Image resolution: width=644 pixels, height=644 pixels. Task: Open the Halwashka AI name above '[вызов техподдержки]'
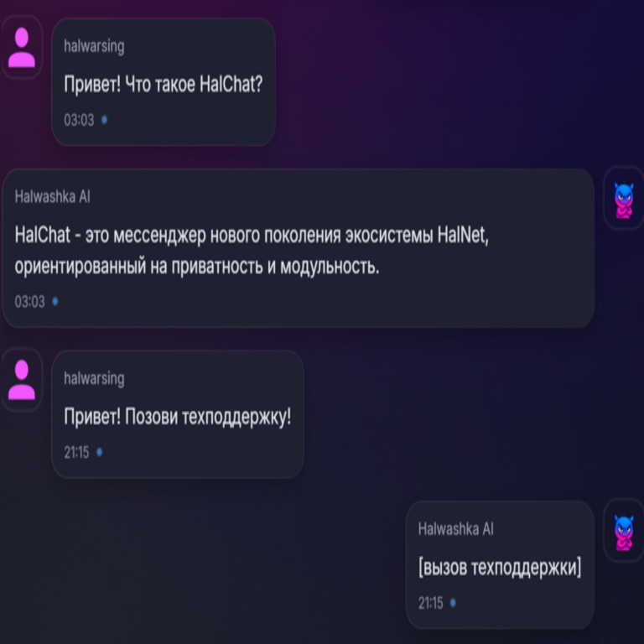pyautogui.click(x=456, y=529)
